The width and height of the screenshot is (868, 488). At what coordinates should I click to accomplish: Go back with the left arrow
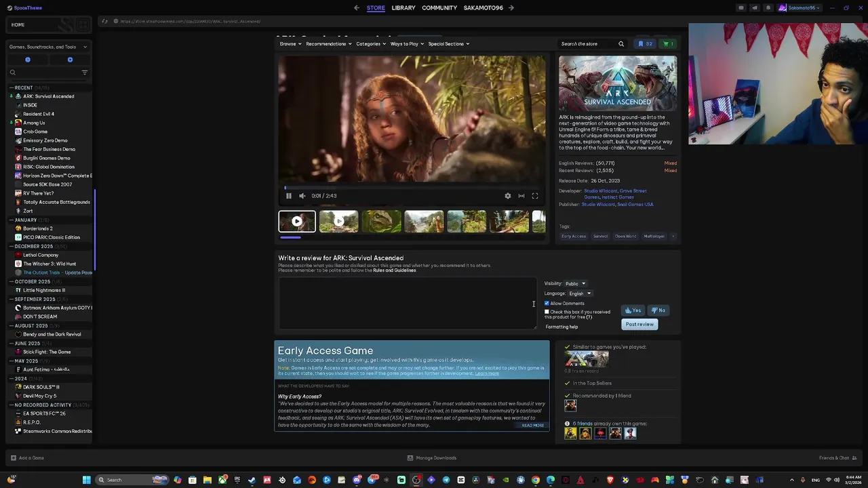pyautogui.click(x=357, y=8)
